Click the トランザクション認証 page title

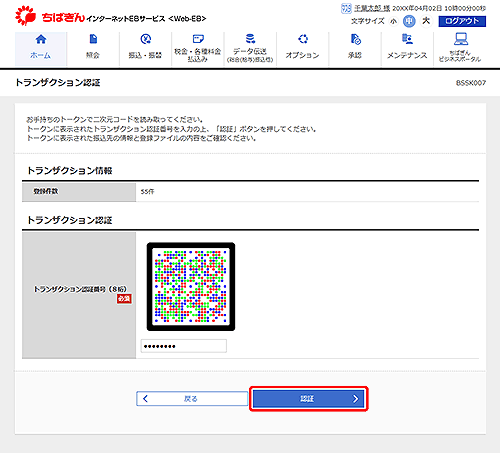pyautogui.click(x=58, y=82)
